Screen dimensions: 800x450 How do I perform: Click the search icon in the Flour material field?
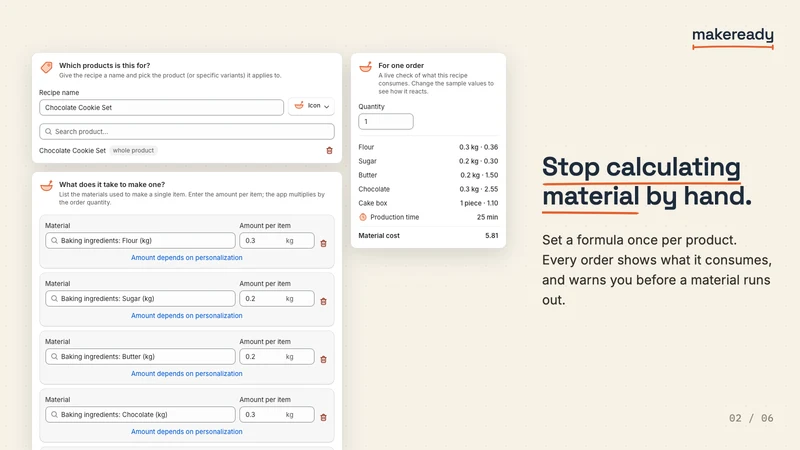[54, 241]
